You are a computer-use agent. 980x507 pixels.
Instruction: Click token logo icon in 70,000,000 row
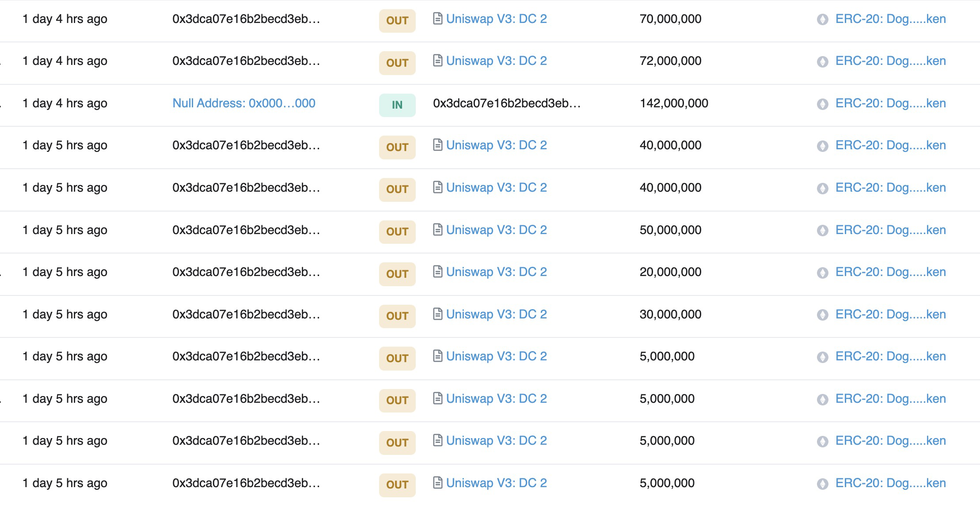[x=822, y=19]
